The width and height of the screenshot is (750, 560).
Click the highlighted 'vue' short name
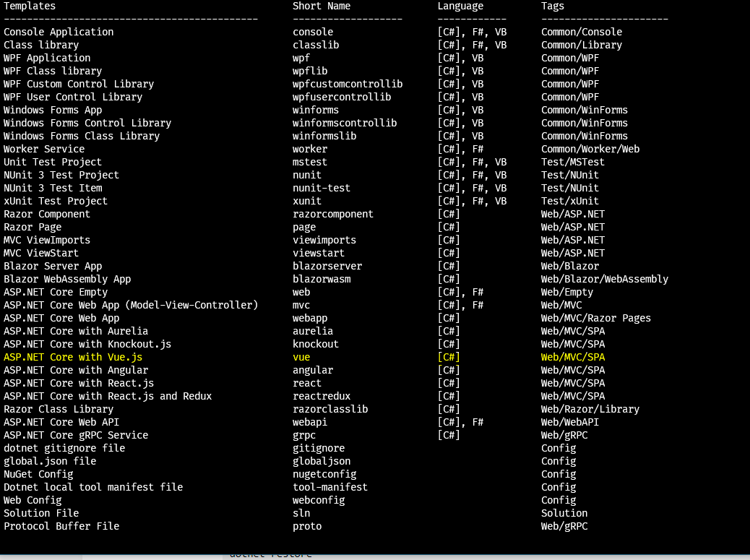(301, 357)
